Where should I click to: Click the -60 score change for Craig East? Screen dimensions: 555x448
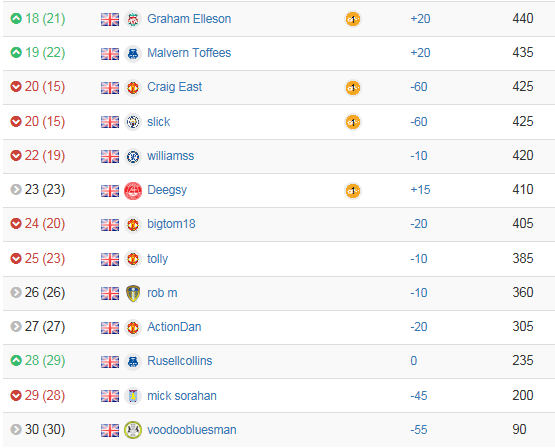pyautogui.click(x=419, y=87)
